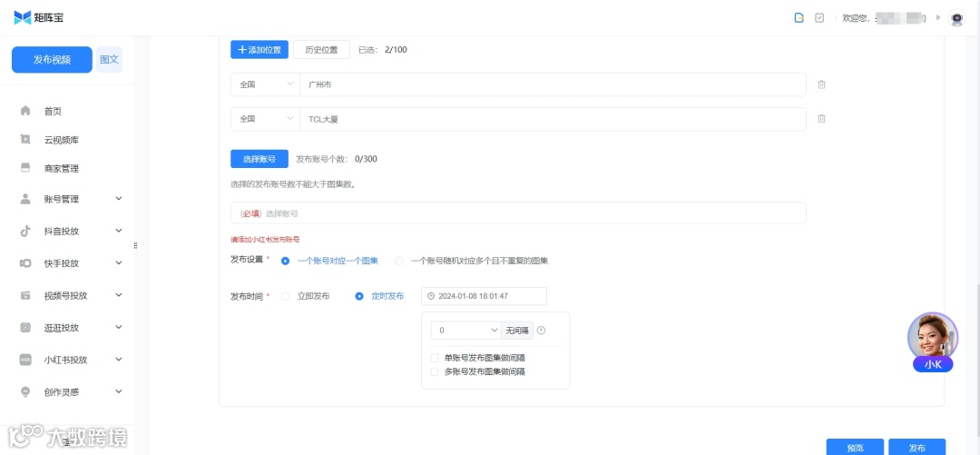This screenshot has width=980, height=455.
Task: Delete the 广州市 location row
Action: click(x=821, y=84)
